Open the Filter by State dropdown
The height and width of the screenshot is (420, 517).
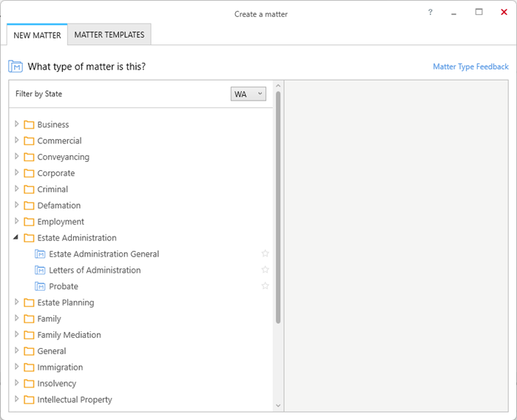[249, 94]
